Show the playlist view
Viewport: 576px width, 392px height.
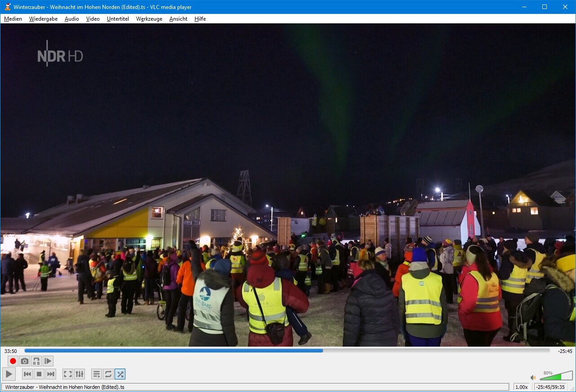[x=96, y=374]
